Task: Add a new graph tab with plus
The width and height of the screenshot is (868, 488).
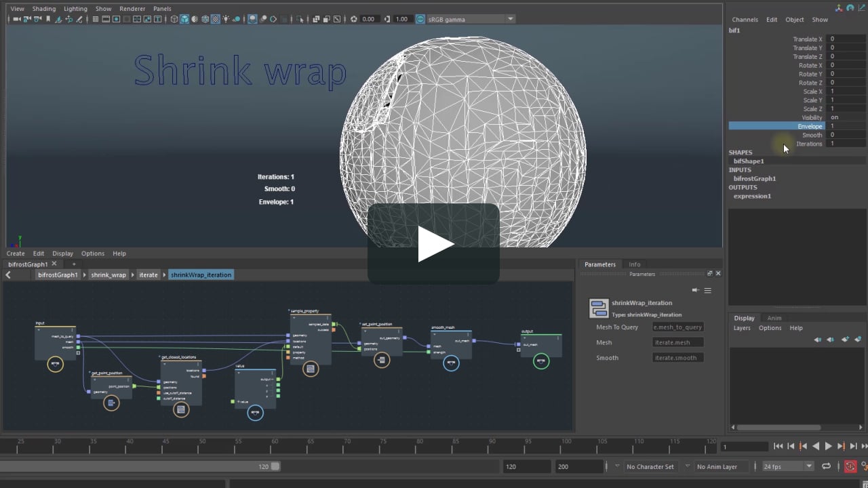Action: coord(74,264)
